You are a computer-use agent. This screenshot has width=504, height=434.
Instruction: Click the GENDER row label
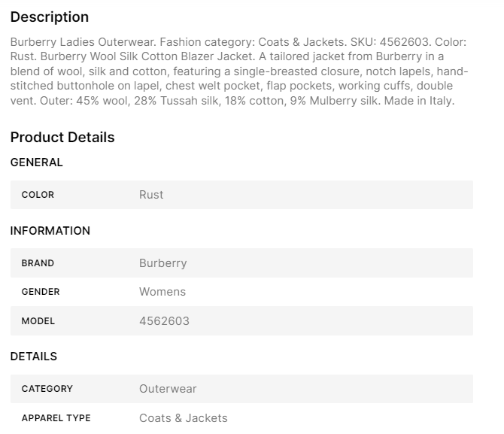click(x=41, y=292)
